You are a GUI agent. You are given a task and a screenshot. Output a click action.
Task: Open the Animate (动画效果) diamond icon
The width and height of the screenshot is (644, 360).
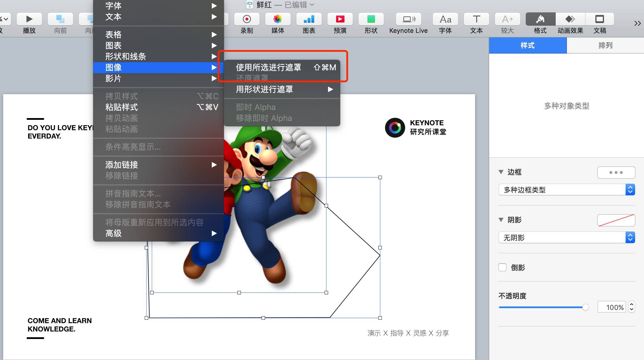[570, 19]
